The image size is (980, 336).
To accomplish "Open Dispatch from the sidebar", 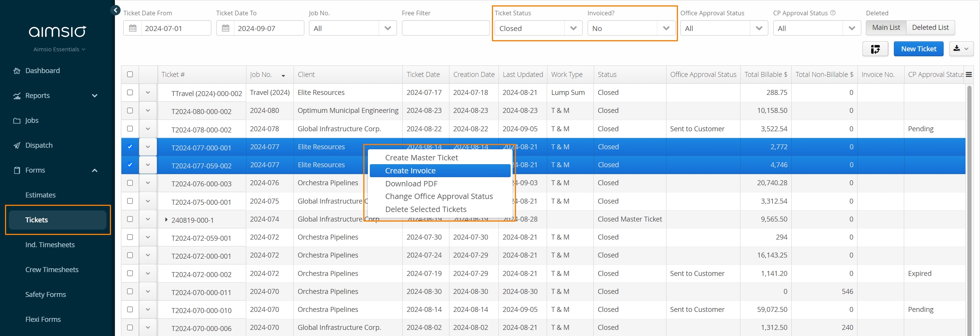I will click(x=39, y=145).
